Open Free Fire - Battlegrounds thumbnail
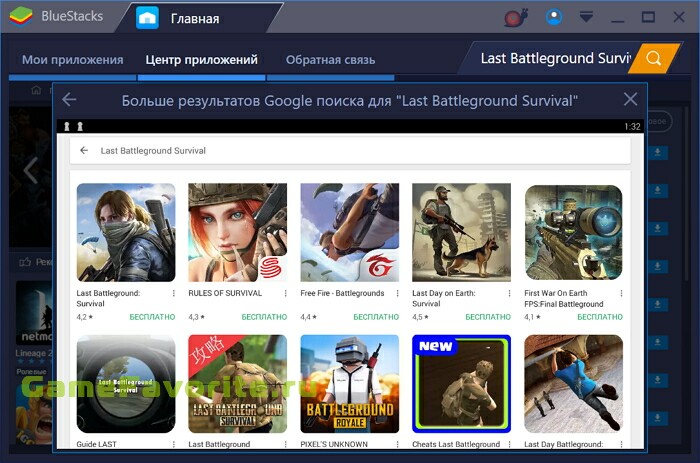This screenshot has height=463, width=700. point(350,232)
